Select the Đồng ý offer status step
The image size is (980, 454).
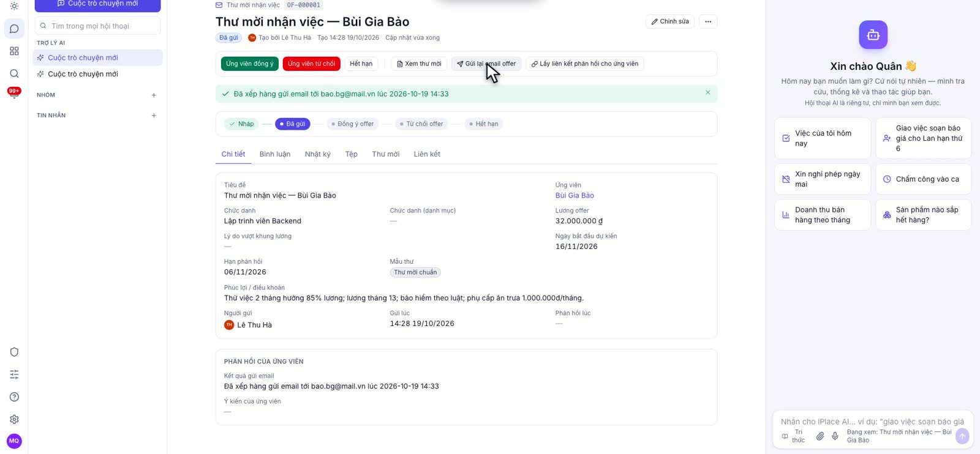[x=352, y=124]
